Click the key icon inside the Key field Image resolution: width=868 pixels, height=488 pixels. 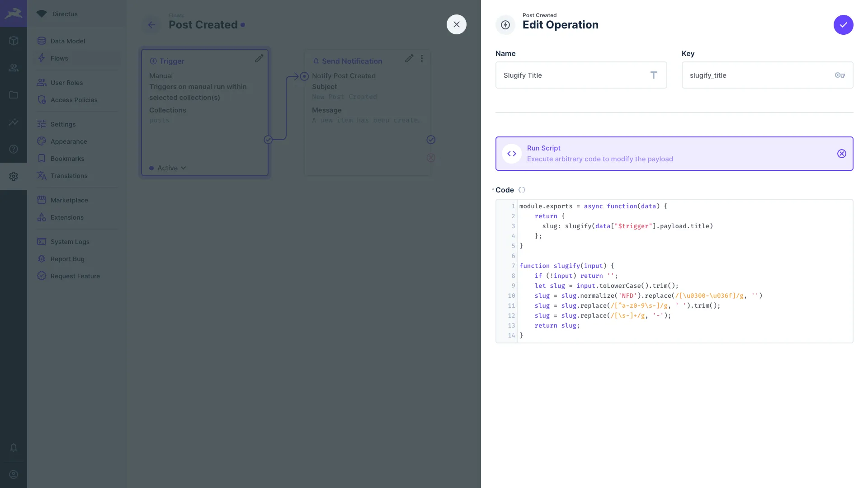[840, 75]
